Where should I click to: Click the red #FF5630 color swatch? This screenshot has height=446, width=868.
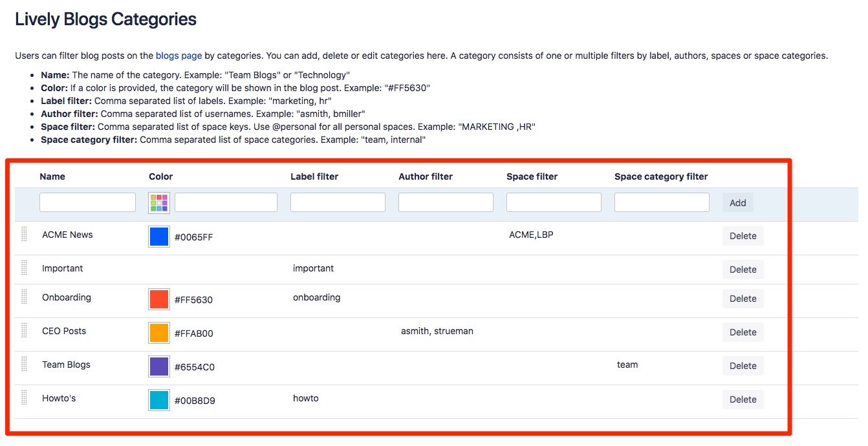159,299
